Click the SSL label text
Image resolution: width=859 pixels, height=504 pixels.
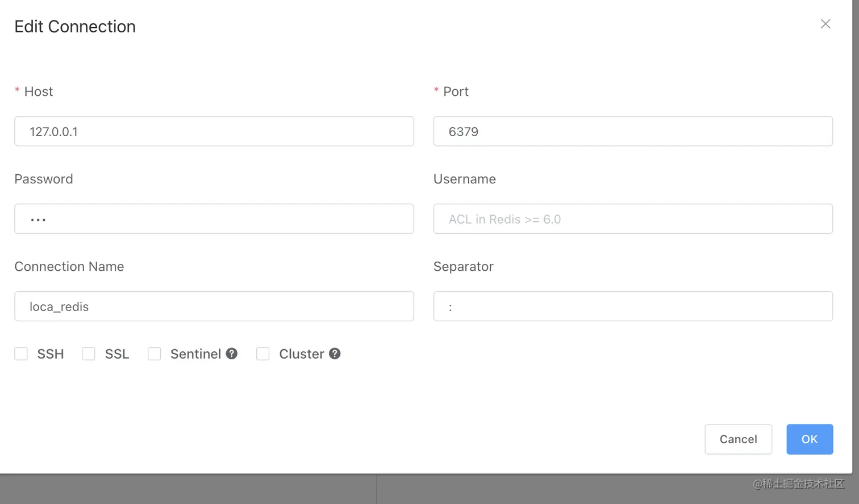pos(117,354)
